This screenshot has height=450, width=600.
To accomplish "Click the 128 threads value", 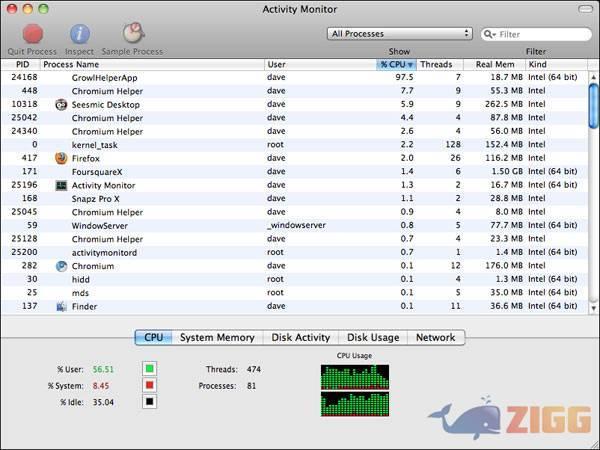I will pos(453,144).
